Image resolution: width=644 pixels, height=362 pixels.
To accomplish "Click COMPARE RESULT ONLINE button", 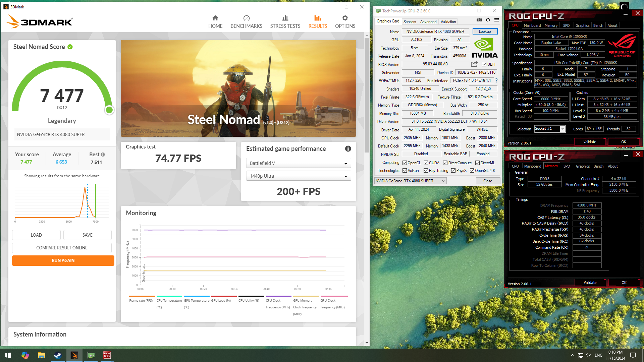I will pos(62,248).
